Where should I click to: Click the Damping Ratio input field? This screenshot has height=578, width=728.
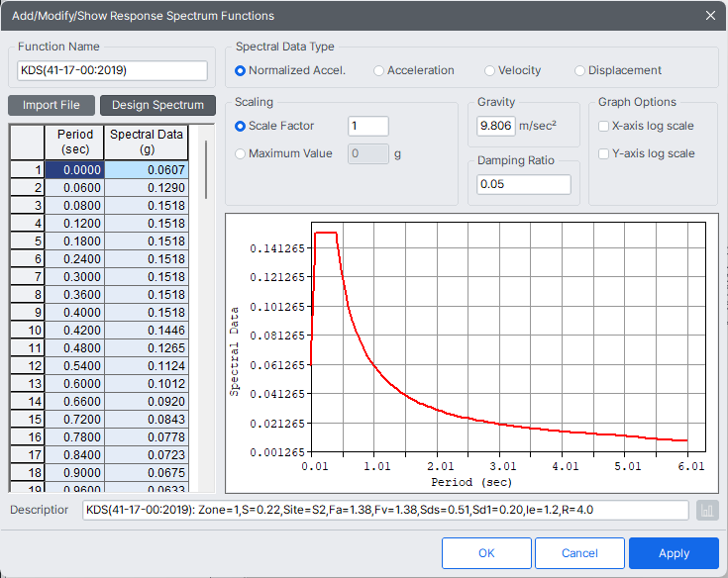click(524, 184)
